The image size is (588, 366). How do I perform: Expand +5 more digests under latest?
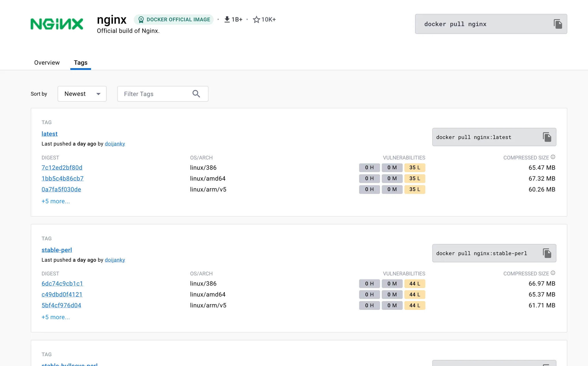[56, 201]
